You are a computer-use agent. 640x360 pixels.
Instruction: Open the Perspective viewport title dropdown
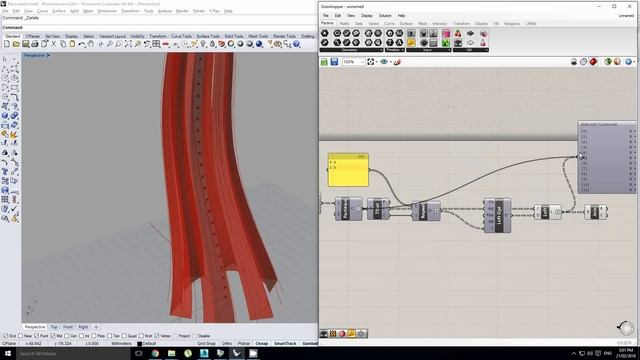tap(49, 55)
